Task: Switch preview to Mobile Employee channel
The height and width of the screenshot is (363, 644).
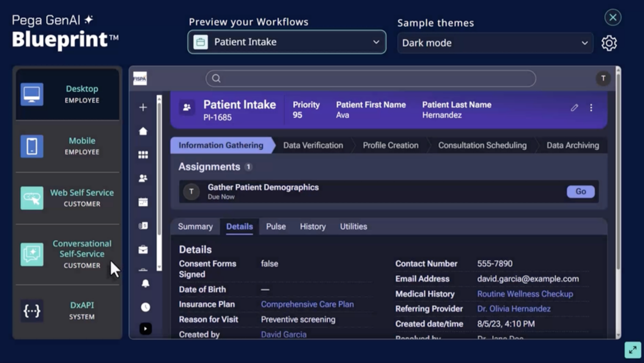Action: (x=68, y=146)
